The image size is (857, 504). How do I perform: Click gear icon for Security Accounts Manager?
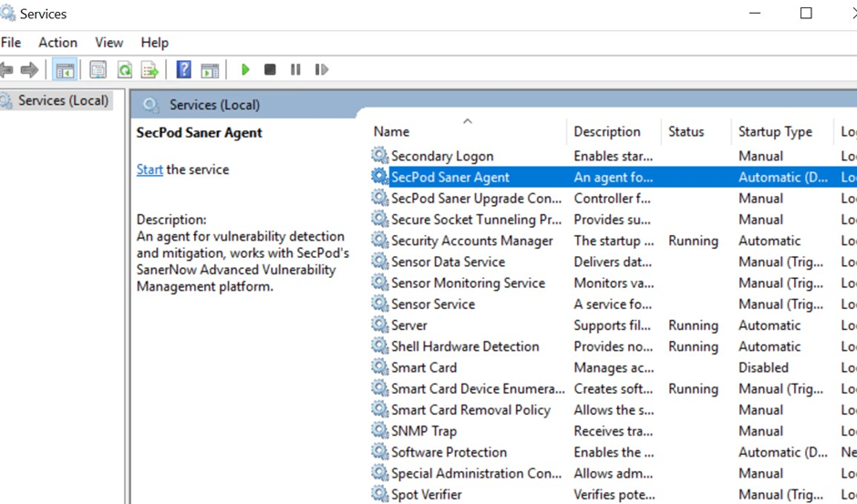[x=380, y=240]
